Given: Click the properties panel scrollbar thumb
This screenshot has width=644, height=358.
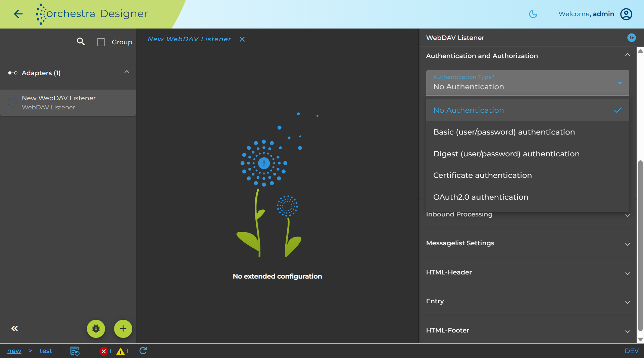Looking at the screenshot, I should 640,246.
